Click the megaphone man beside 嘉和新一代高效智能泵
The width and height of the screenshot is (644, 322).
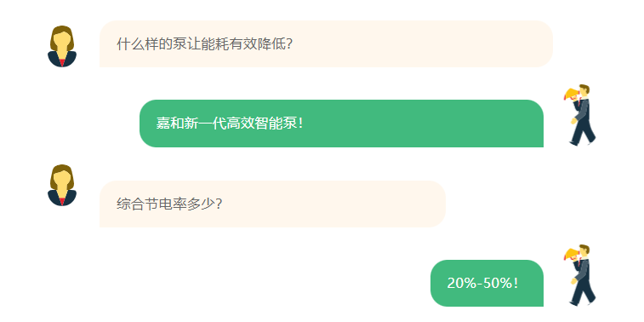(580, 115)
